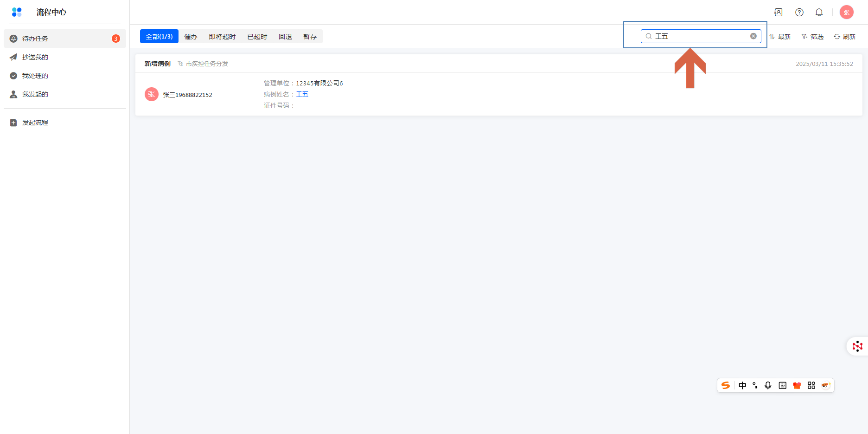Open Sogou skin shirt icon
The height and width of the screenshot is (434, 868).
click(797, 385)
